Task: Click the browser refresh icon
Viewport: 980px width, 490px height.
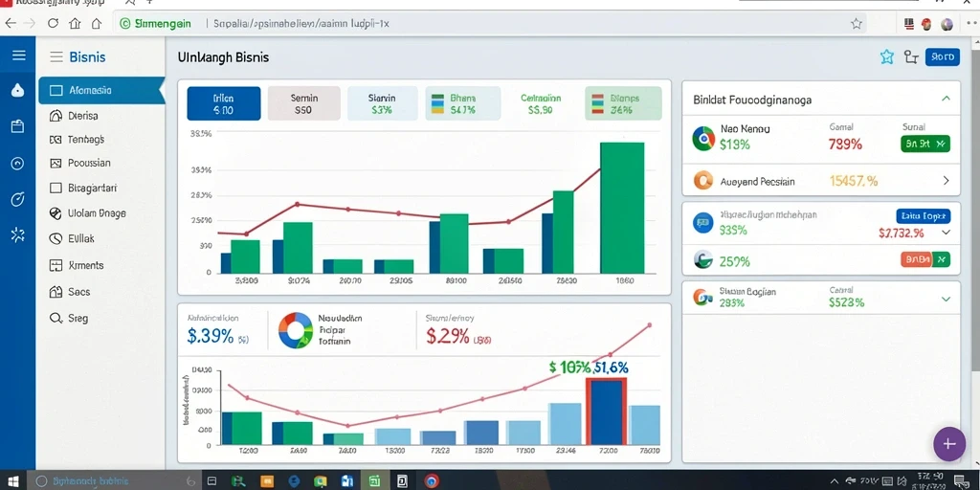Action: [x=53, y=24]
